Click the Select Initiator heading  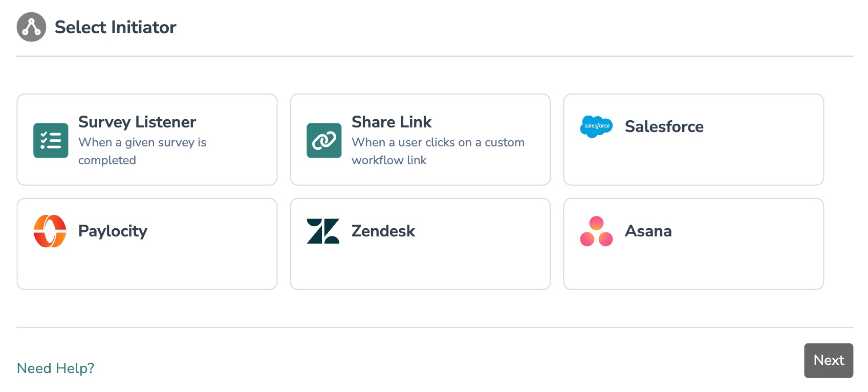click(116, 27)
